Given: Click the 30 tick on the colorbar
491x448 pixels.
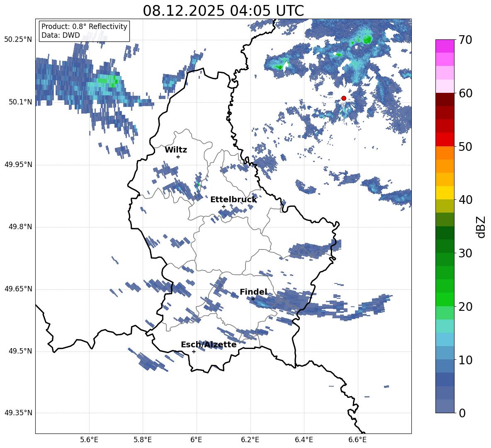Looking at the screenshot, I should [x=465, y=253].
